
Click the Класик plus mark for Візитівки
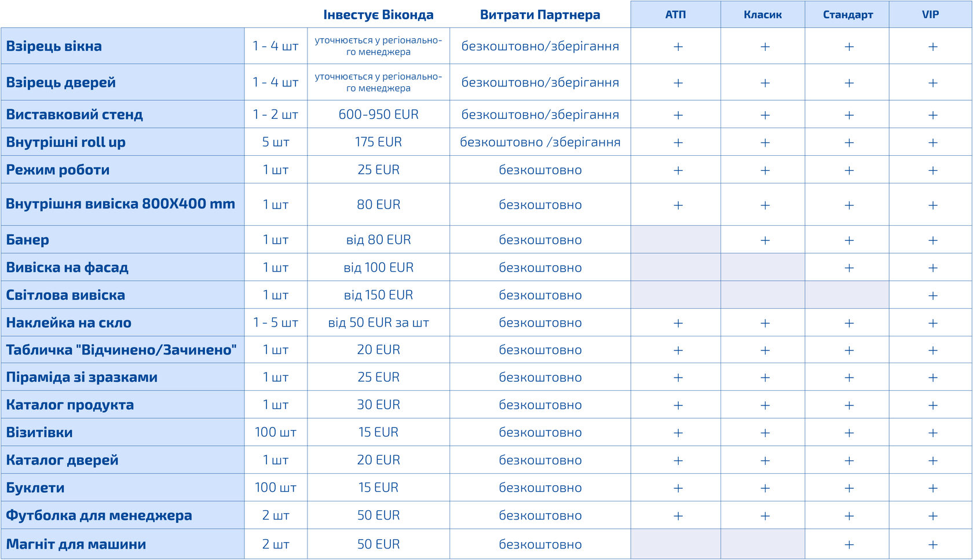click(x=765, y=433)
